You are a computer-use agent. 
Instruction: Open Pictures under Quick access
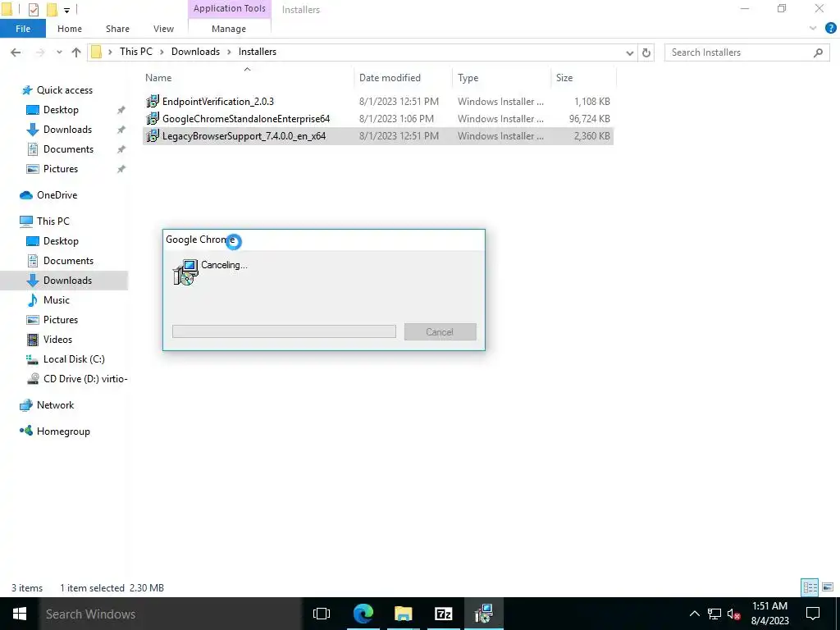coord(60,169)
